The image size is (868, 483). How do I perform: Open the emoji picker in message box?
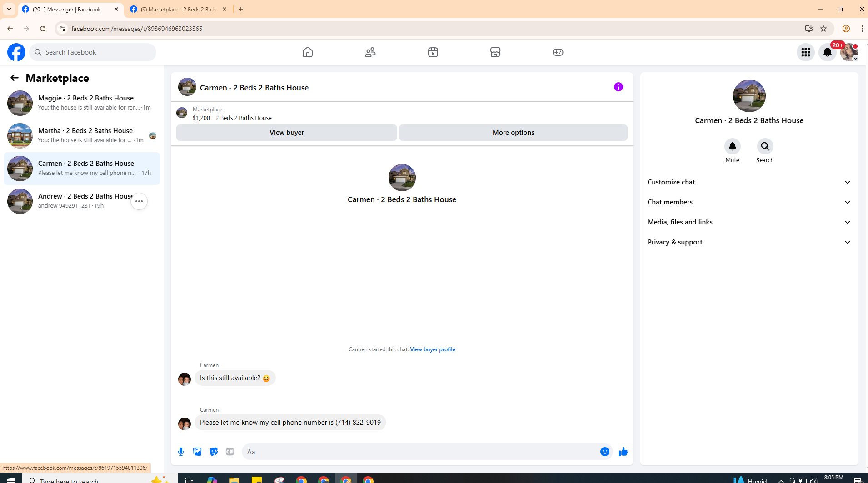[x=605, y=452]
